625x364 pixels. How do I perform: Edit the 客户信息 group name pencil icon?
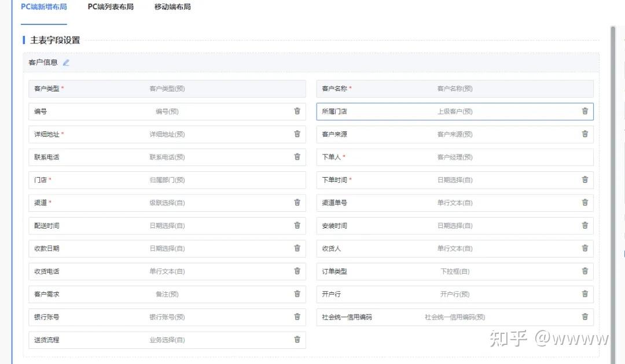coord(66,62)
